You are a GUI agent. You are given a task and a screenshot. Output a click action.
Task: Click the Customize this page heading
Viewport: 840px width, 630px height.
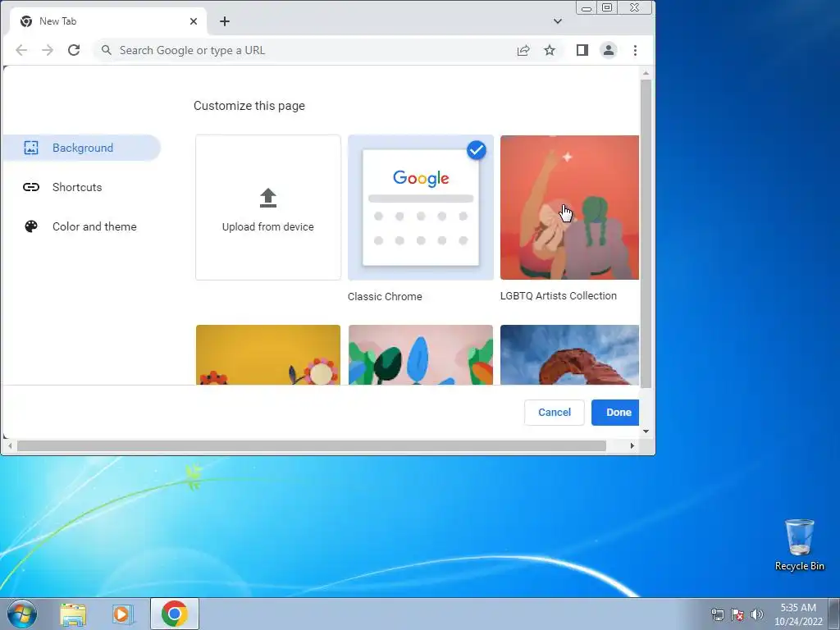coord(249,106)
